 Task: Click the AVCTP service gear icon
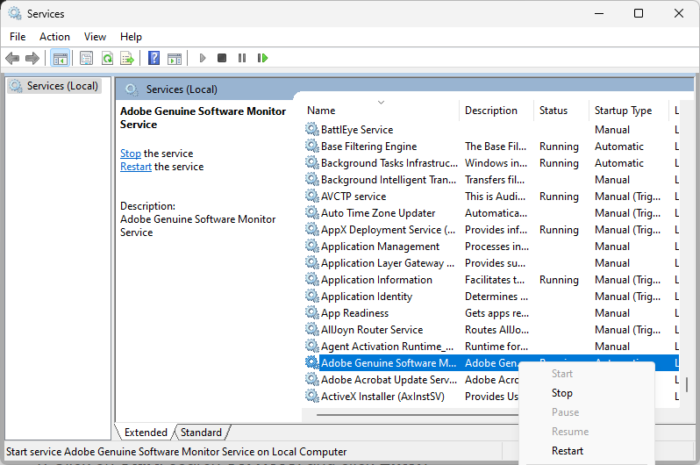(x=312, y=196)
